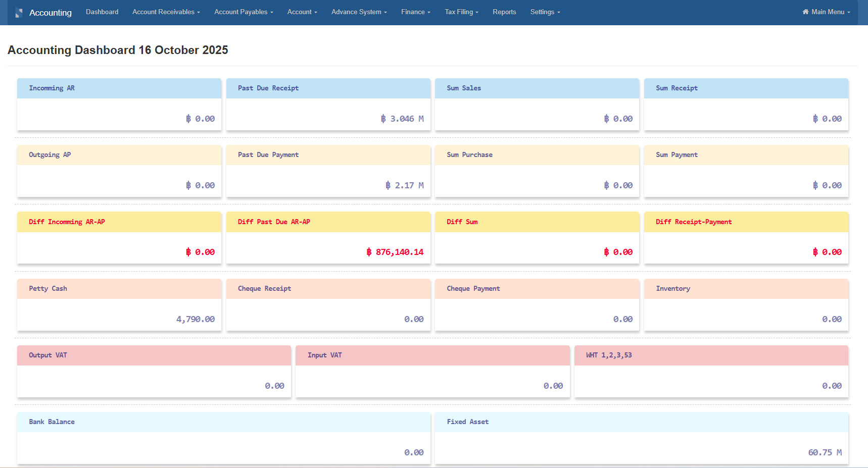Click the Diff Past Due AR-AP card

point(328,237)
